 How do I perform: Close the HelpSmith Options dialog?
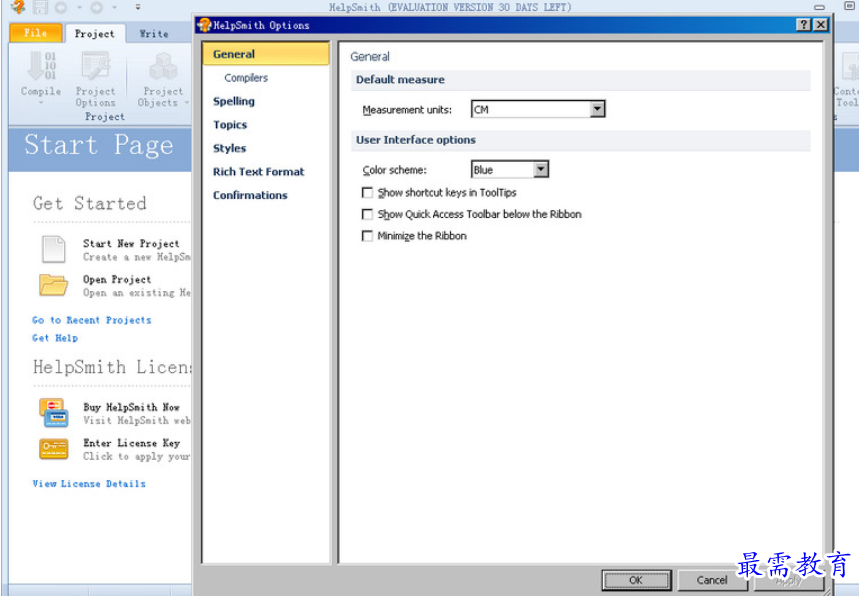tap(821, 25)
